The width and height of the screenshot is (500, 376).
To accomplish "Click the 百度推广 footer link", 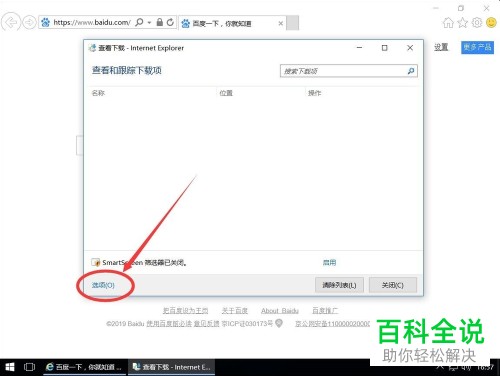I will coord(325,311).
